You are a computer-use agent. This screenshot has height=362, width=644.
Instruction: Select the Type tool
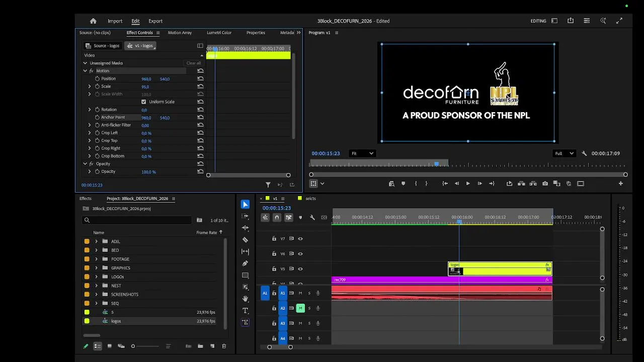pyautogui.click(x=245, y=311)
